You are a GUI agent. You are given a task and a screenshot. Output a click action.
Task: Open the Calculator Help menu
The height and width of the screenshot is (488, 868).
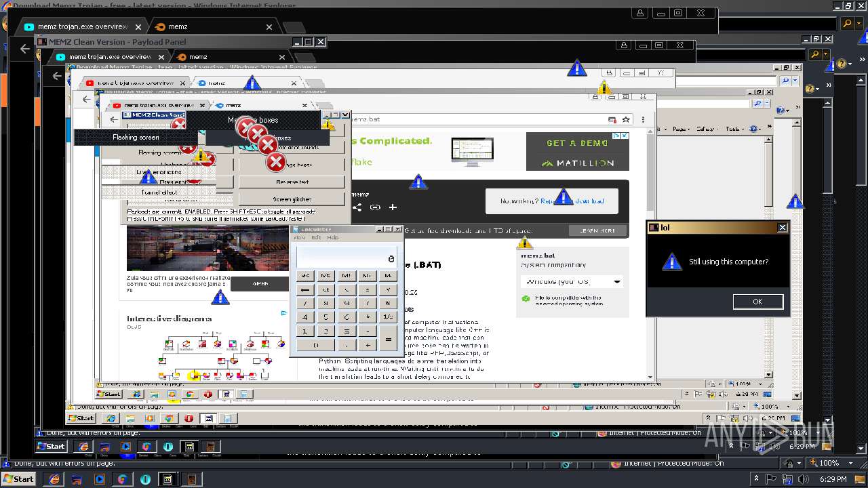(333, 238)
